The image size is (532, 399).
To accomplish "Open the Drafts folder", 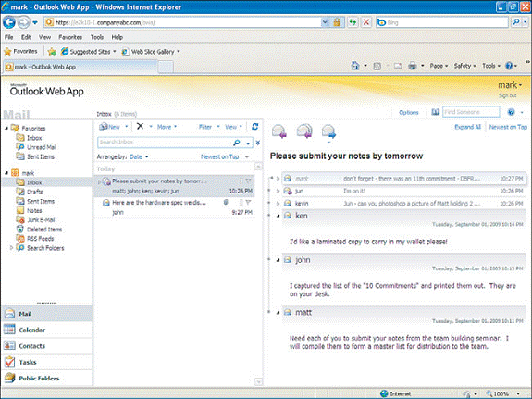I will tap(30, 192).
